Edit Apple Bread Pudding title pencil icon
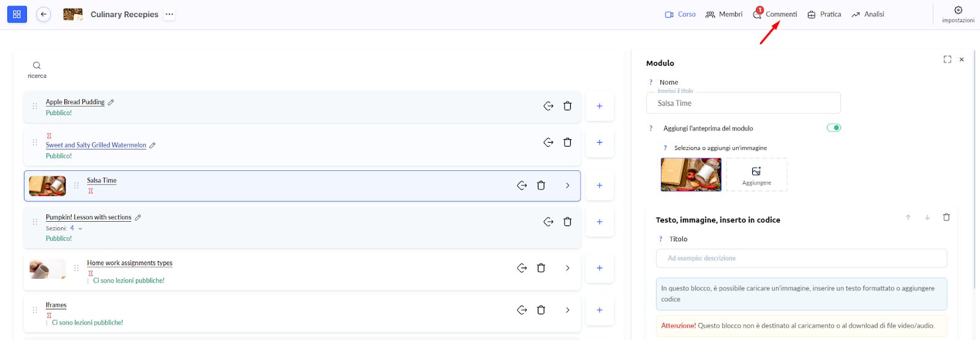 tap(111, 102)
